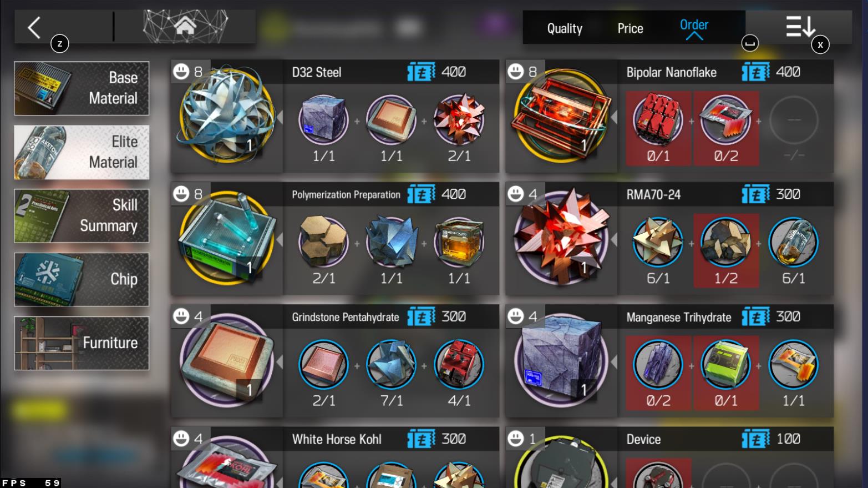Select the Bipolar Nanoflake product icon

pyautogui.click(x=561, y=115)
